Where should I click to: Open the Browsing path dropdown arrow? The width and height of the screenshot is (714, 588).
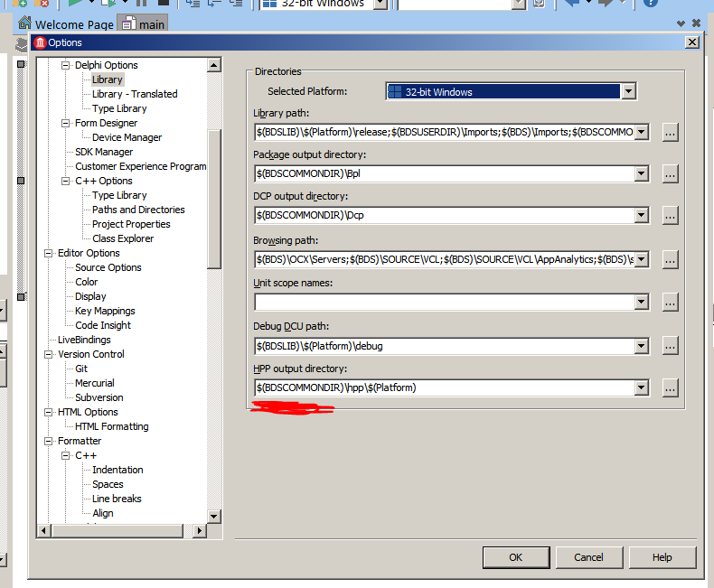pos(641,260)
